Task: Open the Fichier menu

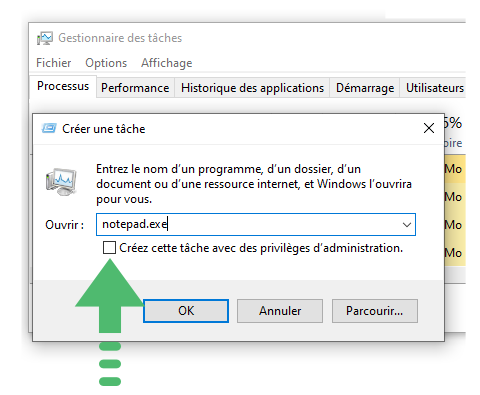Action: click(x=54, y=63)
